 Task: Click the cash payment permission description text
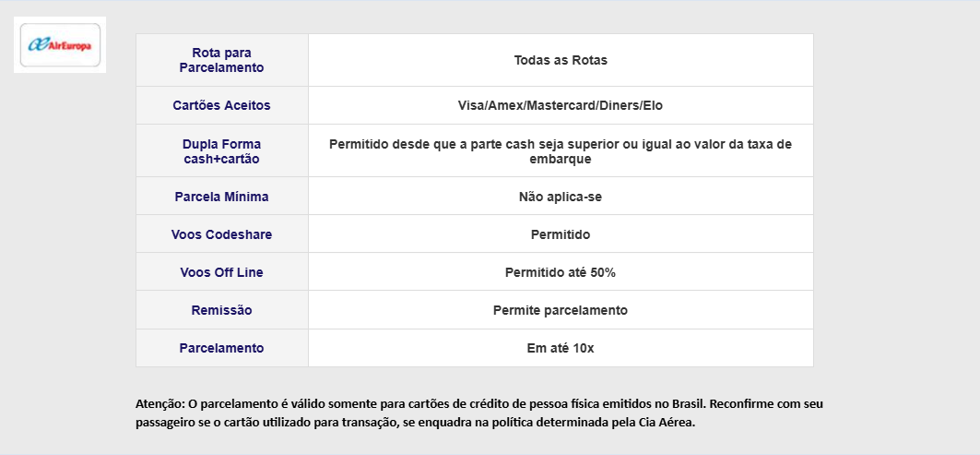click(x=561, y=151)
